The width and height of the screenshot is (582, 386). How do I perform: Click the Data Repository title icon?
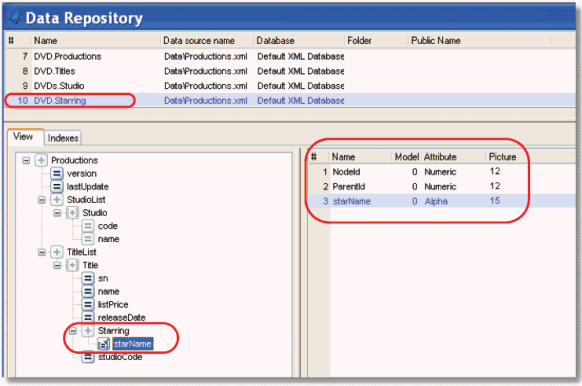(x=16, y=17)
